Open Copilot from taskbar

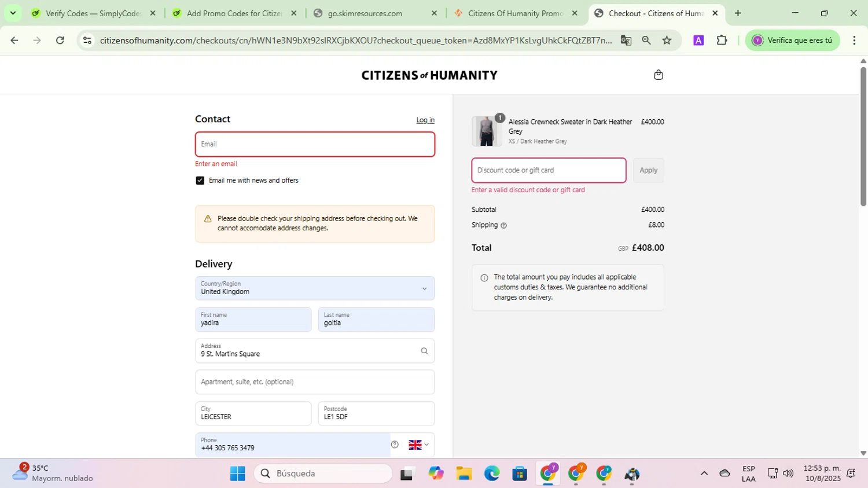436,474
